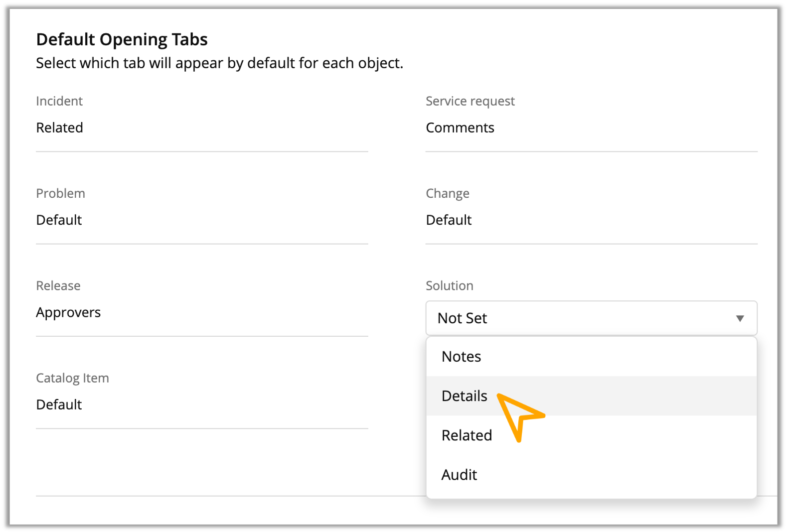This screenshot has height=532, width=786.
Task: Click the 'Service request' field label
Action: point(470,101)
